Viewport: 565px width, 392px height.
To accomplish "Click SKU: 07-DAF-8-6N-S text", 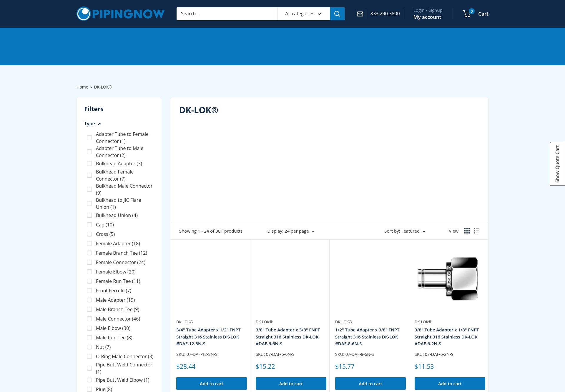I will (355, 355).
